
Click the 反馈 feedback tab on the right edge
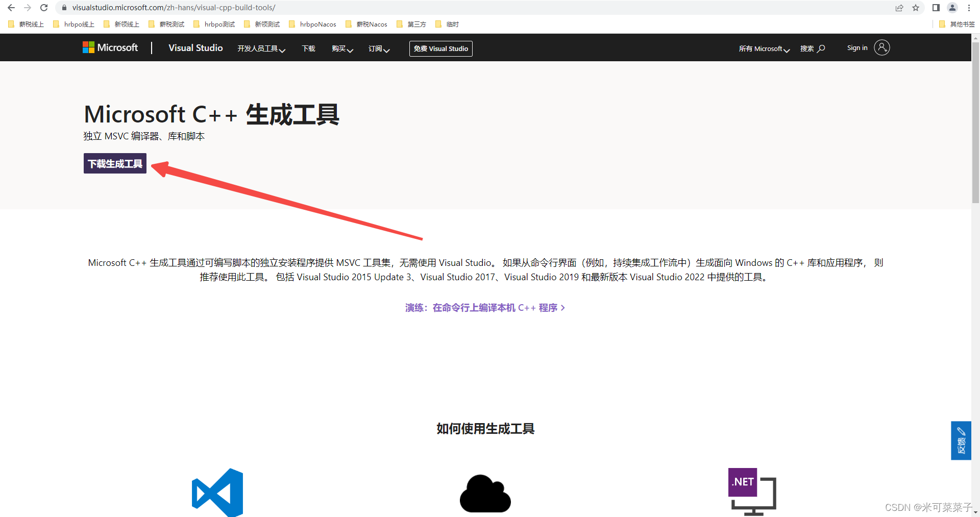coord(961,440)
